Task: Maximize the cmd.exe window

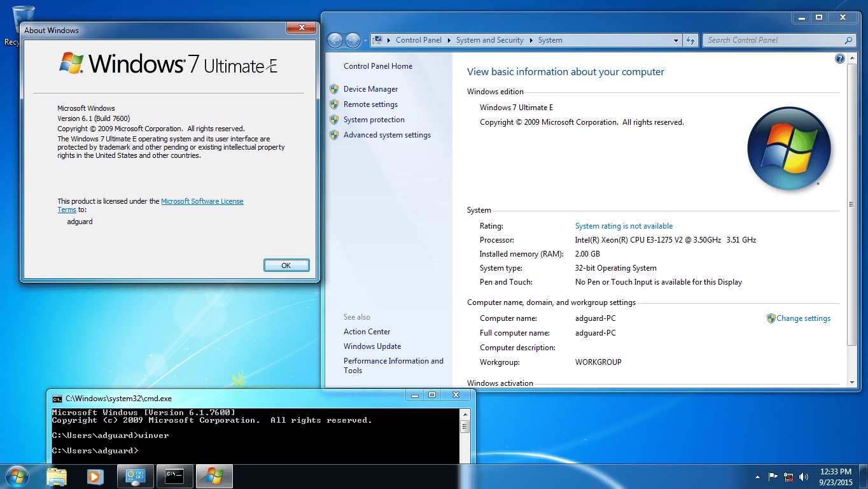Action: coord(431,395)
